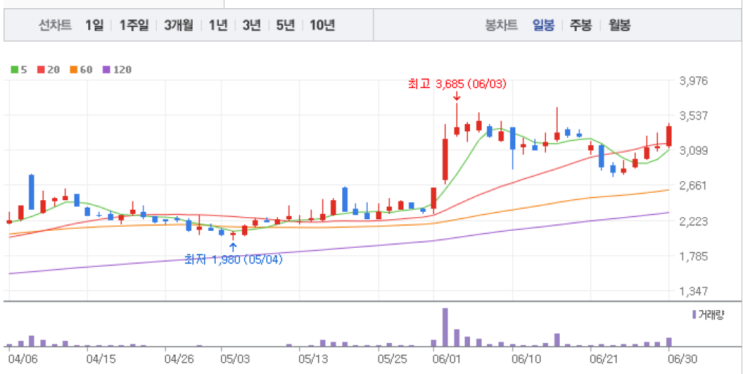Click the 1,785 price axis value
The height and width of the screenshot is (374, 743).
(x=693, y=256)
